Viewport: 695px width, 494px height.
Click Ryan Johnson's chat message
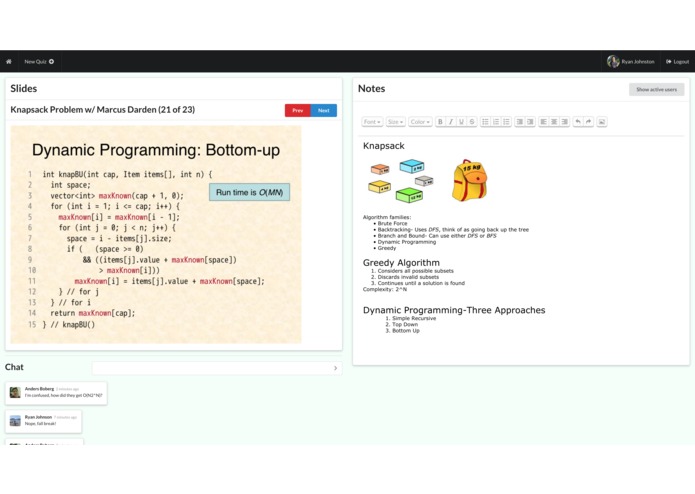[x=43, y=421]
